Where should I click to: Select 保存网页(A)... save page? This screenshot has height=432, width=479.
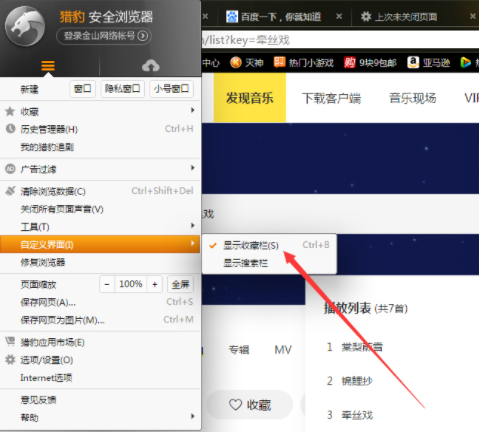(x=100, y=302)
